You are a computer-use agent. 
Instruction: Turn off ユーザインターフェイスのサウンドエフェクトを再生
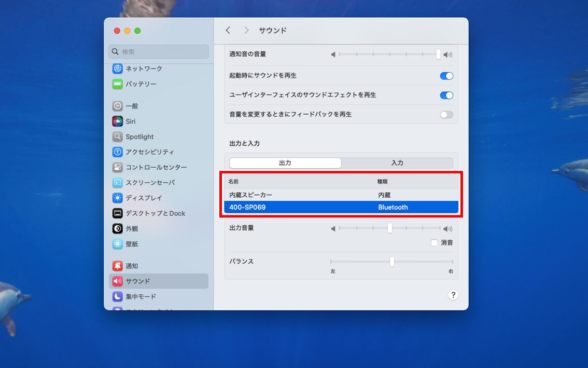coord(446,95)
